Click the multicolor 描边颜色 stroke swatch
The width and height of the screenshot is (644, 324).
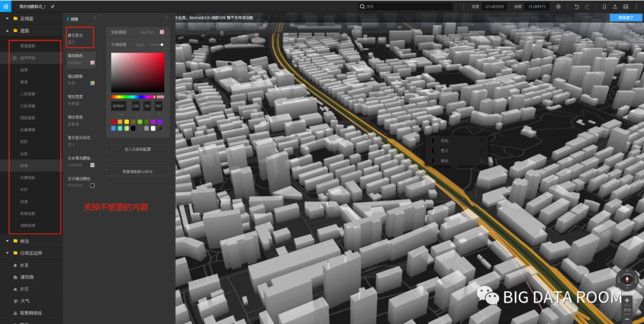coord(92,83)
